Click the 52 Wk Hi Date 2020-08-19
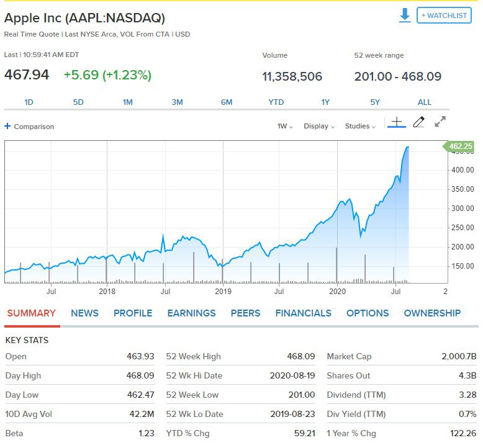Viewport: 483px width, 448px height. (292, 375)
